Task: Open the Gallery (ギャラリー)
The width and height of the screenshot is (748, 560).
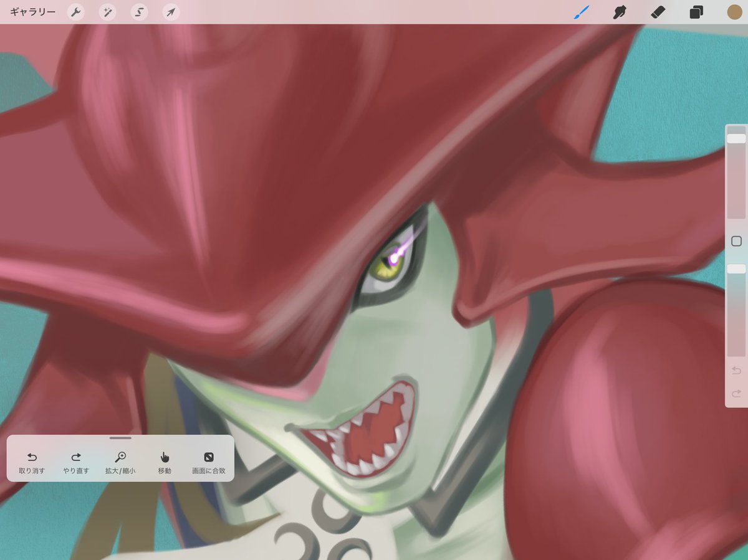Action: click(x=32, y=12)
